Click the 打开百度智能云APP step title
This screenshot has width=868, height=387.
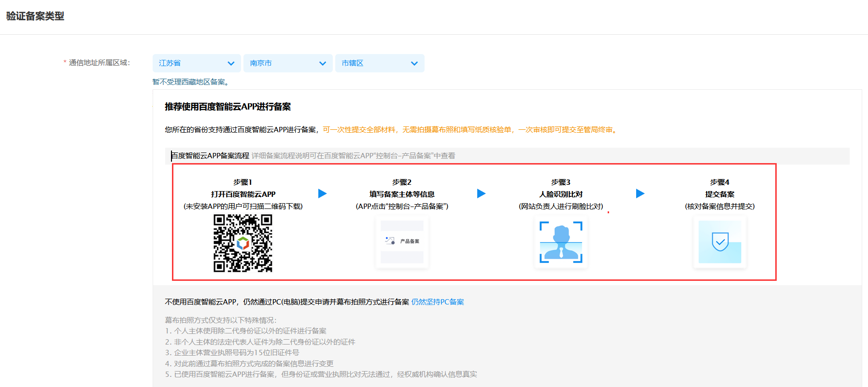[243, 194]
